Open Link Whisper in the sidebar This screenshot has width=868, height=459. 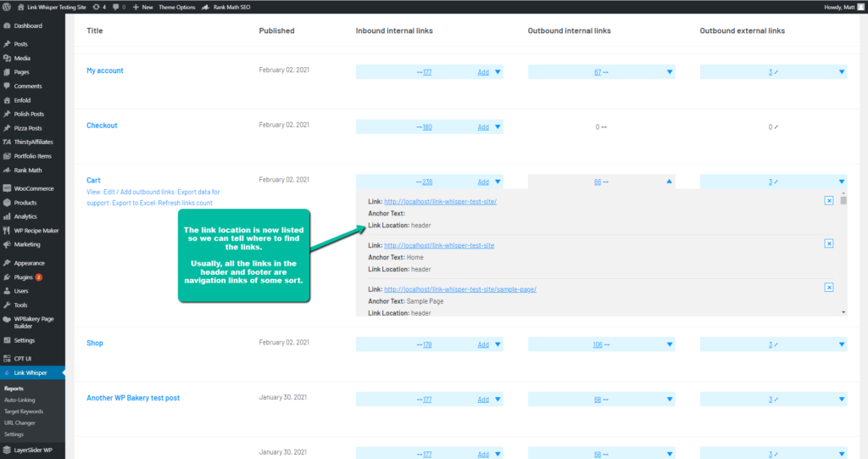point(32,373)
